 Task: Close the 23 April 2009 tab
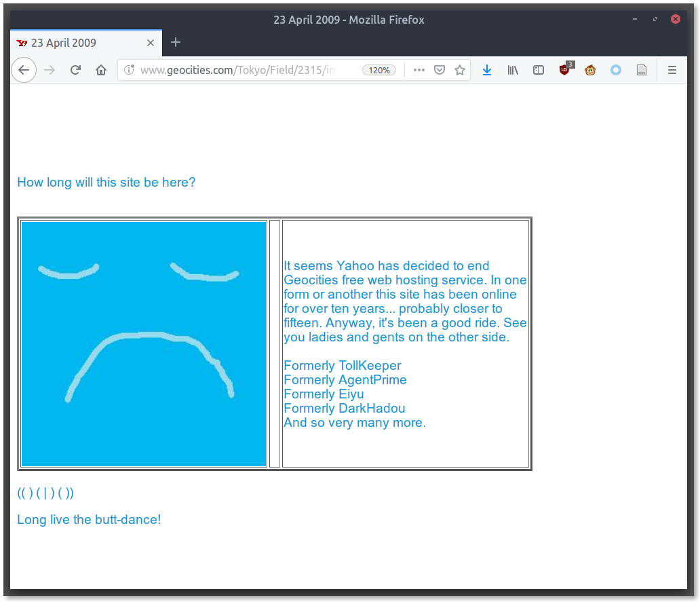click(151, 43)
